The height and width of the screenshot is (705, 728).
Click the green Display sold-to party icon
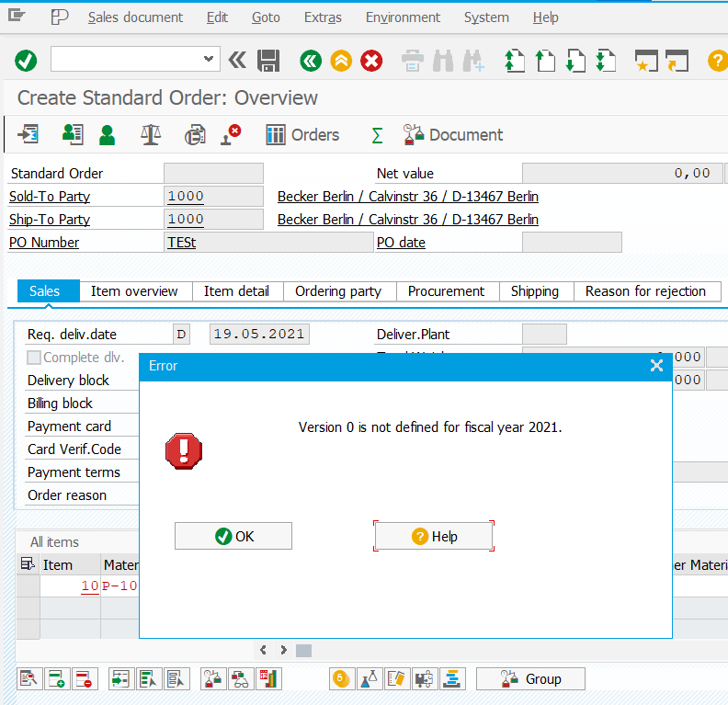tap(107, 135)
